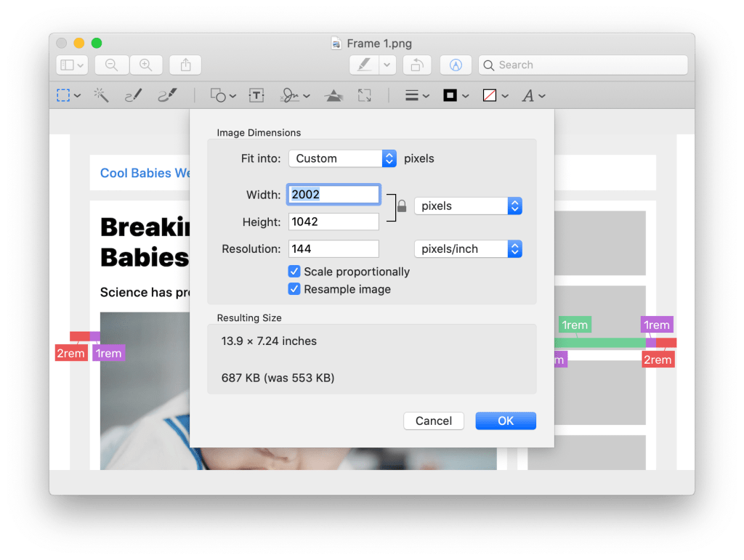Image resolution: width=744 pixels, height=560 pixels.
Task: Select the Instant Alpha magic wand tool
Action: tap(101, 95)
